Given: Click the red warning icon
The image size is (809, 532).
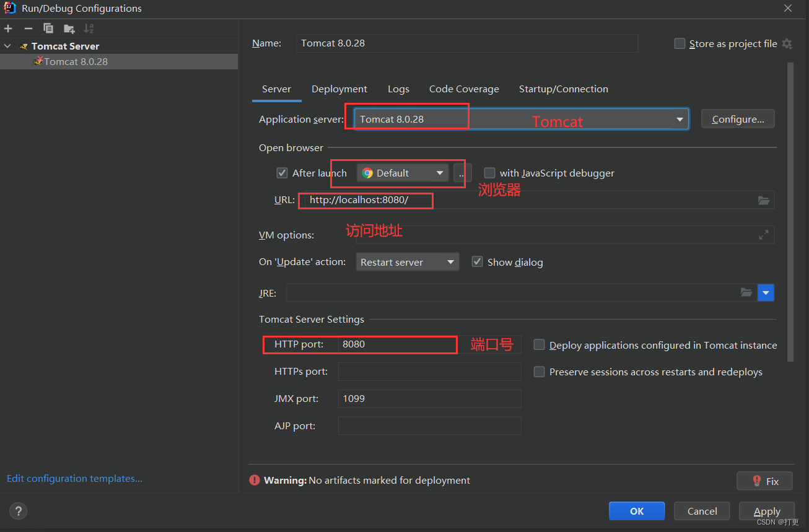Looking at the screenshot, I should [x=255, y=480].
